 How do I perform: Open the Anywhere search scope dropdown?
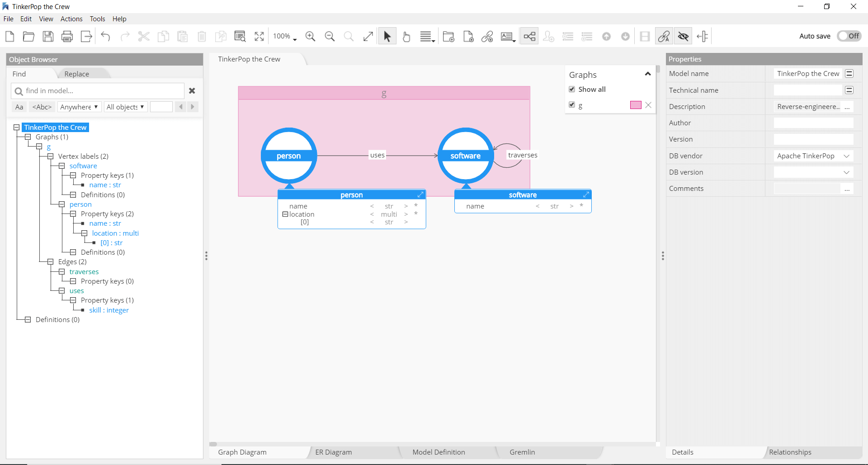point(79,107)
